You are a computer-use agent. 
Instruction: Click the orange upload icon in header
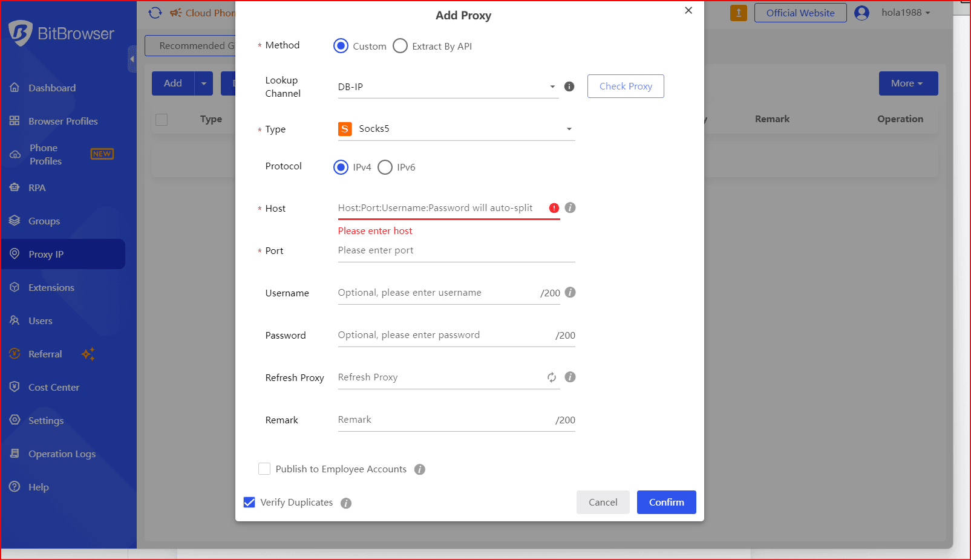(x=738, y=13)
